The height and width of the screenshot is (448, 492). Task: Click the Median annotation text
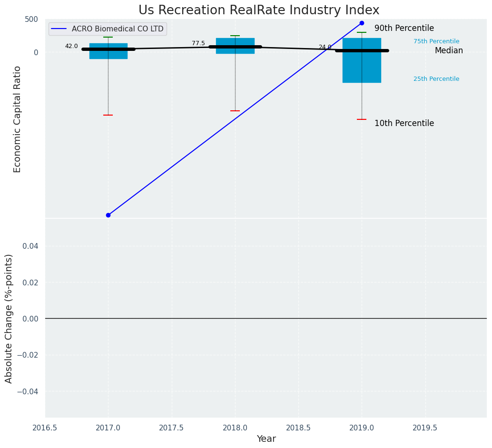click(449, 50)
